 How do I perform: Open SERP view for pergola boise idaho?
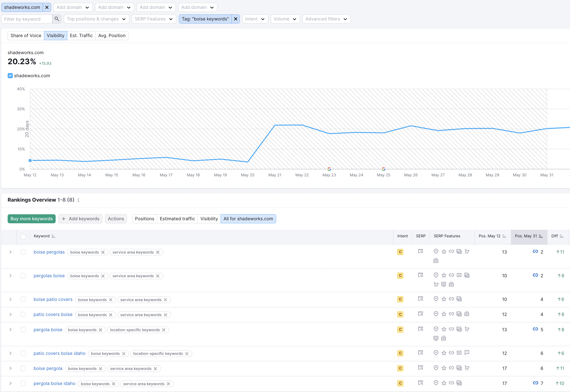coord(421,383)
